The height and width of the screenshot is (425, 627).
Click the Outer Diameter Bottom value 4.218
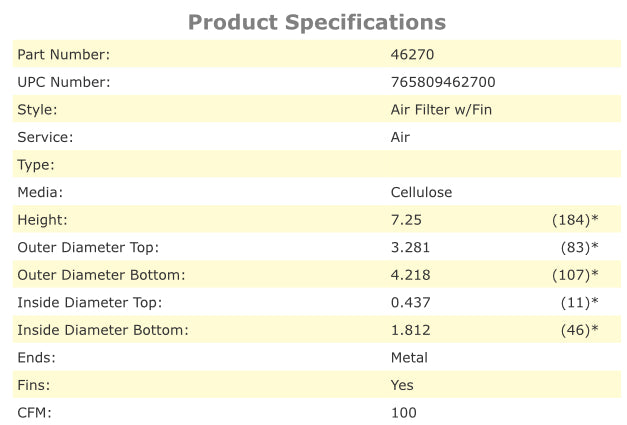click(x=408, y=274)
